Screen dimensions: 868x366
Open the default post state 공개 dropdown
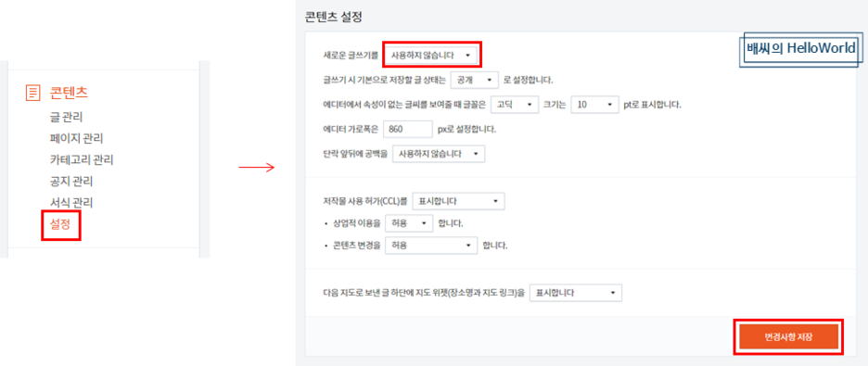point(475,80)
